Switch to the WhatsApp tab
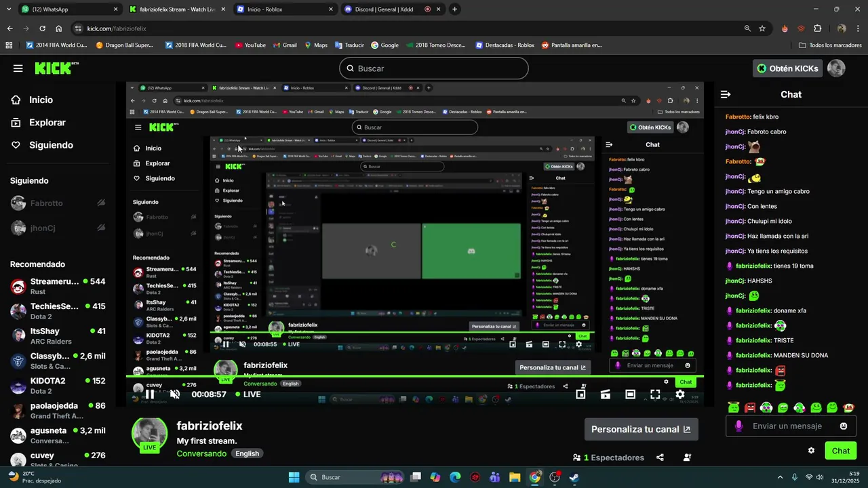868x488 pixels. tap(69, 9)
